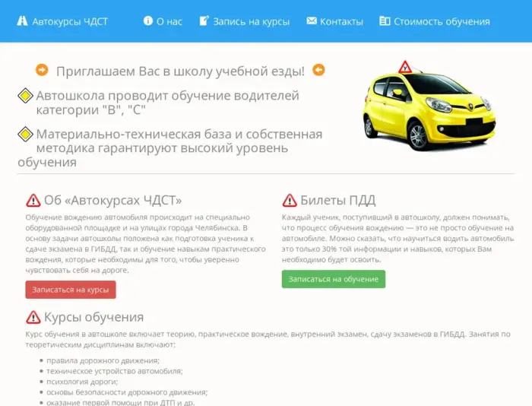The image size is (532, 406).
Task: Click the pencil-and-note icon before Запись на курсы
Action: click(204, 21)
